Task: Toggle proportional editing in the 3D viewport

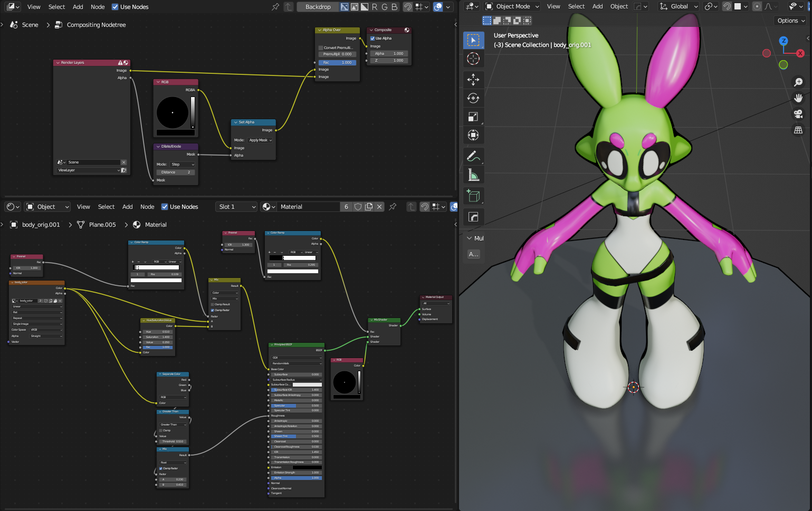Action: click(757, 6)
